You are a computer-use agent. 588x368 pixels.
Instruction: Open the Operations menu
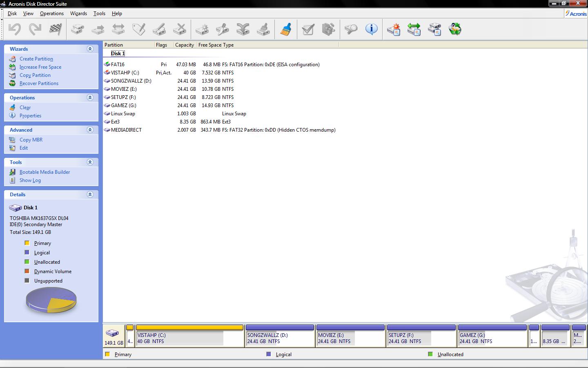(x=52, y=13)
